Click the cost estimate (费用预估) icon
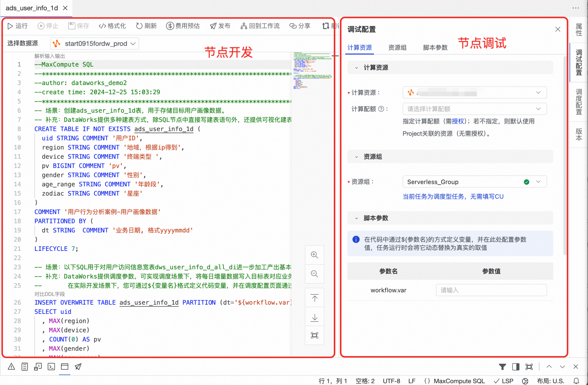 pos(170,26)
